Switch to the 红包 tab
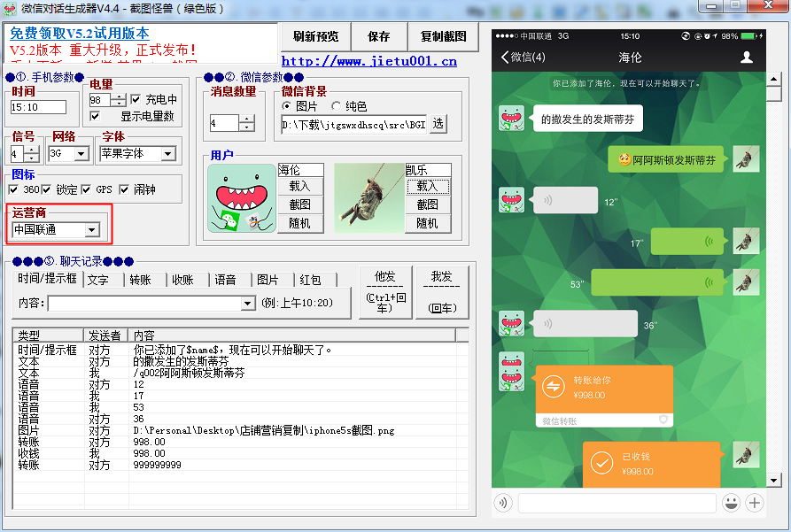The width and height of the screenshot is (791, 532). click(310, 280)
